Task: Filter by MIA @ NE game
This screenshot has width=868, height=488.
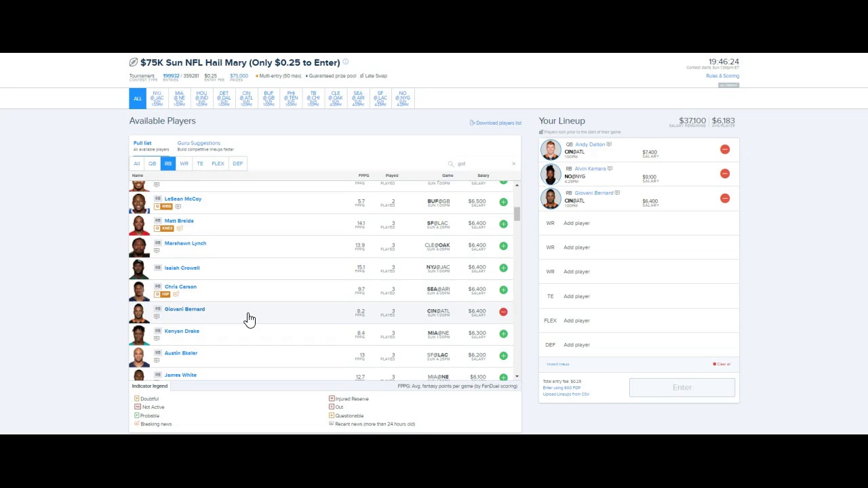Action: pyautogui.click(x=179, y=98)
